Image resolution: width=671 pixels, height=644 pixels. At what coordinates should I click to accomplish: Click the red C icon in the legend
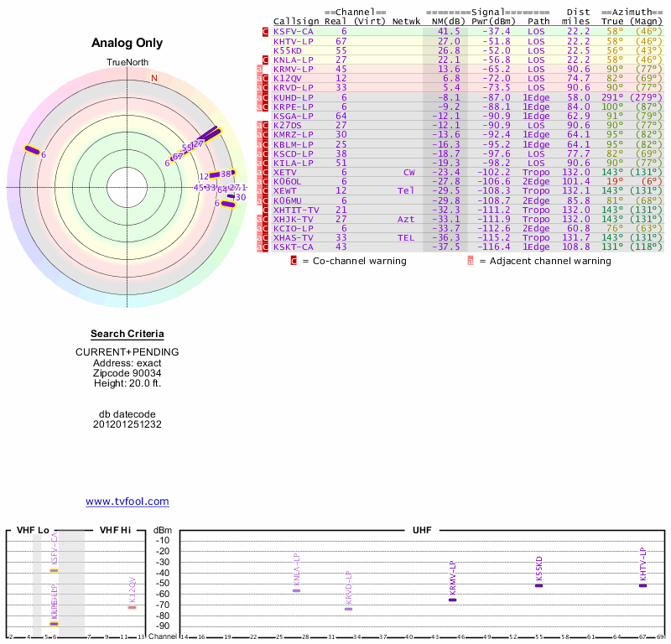click(x=294, y=261)
